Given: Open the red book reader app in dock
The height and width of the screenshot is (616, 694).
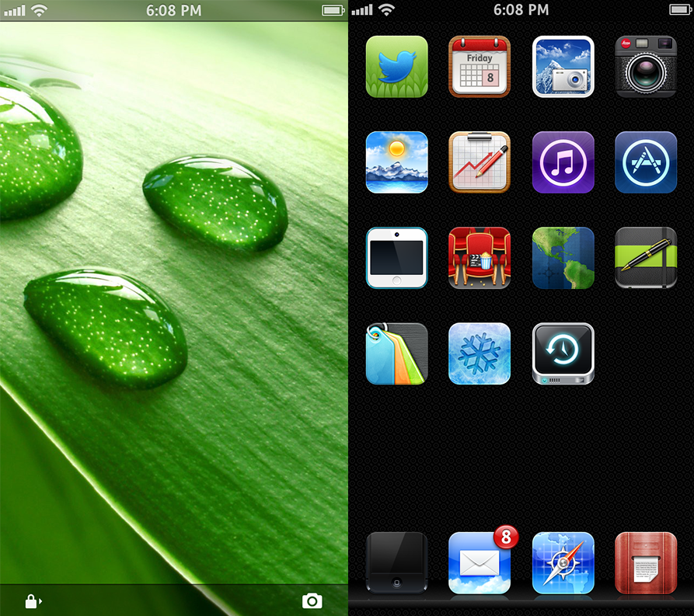Looking at the screenshot, I should click(x=646, y=563).
